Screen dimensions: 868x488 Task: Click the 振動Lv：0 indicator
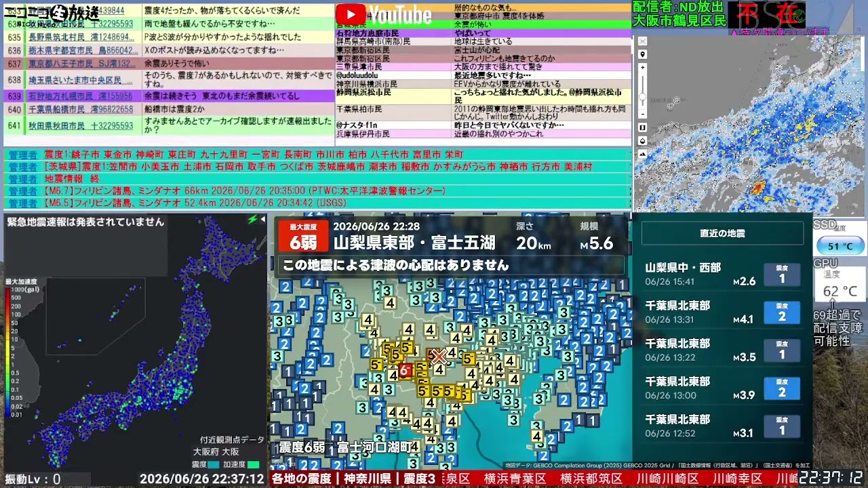(x=33, y=479)
